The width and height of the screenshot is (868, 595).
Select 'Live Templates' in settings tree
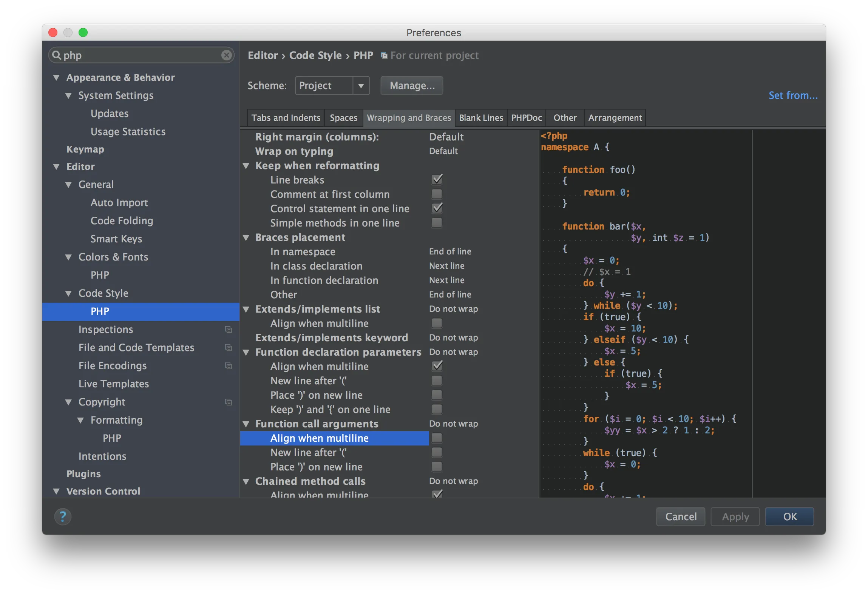[x=114, y=384]
